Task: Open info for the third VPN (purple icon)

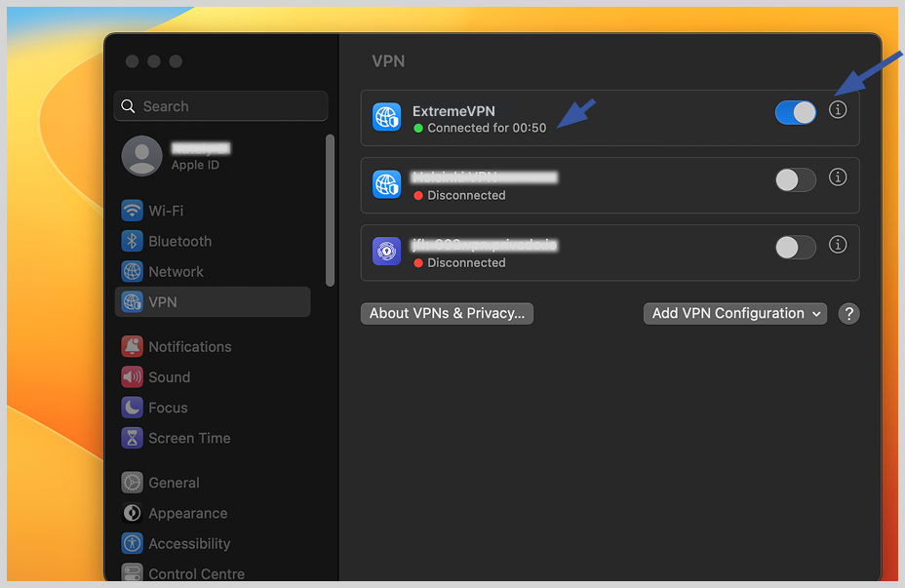Action: coord(838,245)
